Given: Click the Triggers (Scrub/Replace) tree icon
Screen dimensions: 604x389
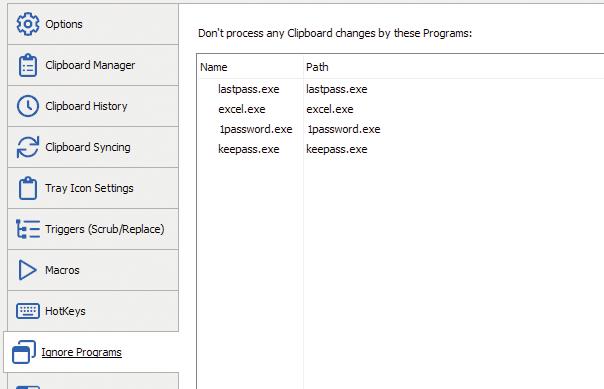Looking at the screenshot, I should click(x=28, y=229).
